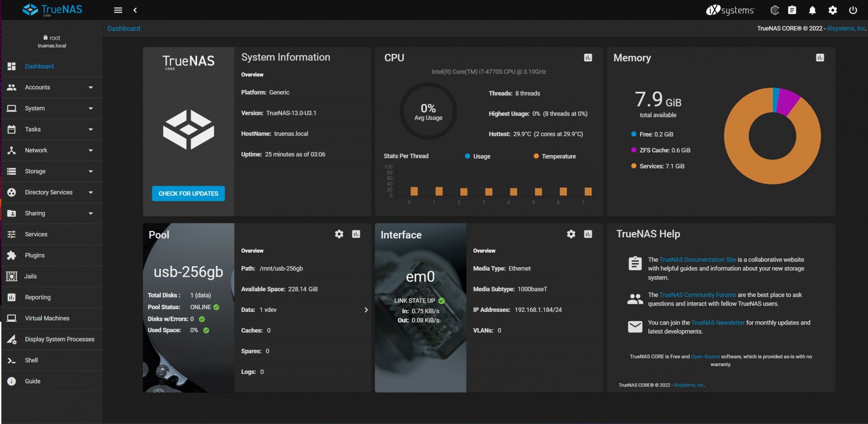
Task: Open the Jails sidebar item
Action: (52, 276)
